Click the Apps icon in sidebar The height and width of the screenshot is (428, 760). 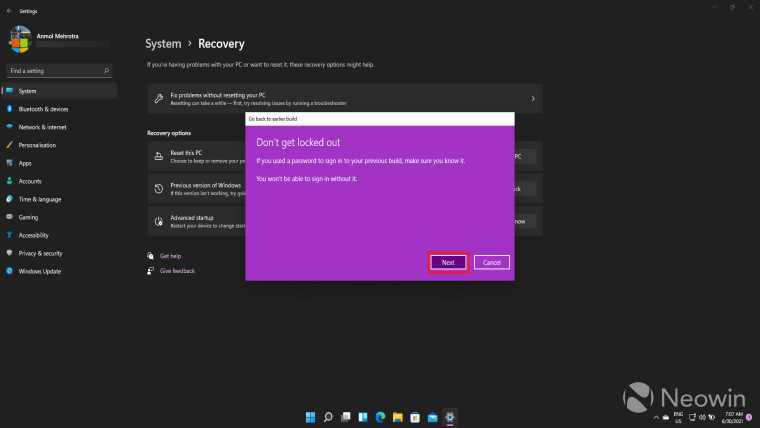point(9,163)
